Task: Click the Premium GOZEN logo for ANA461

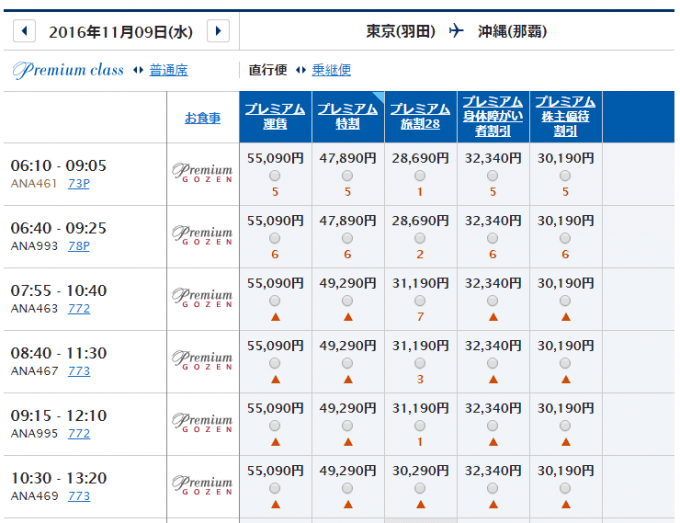Action: (203, 173)
